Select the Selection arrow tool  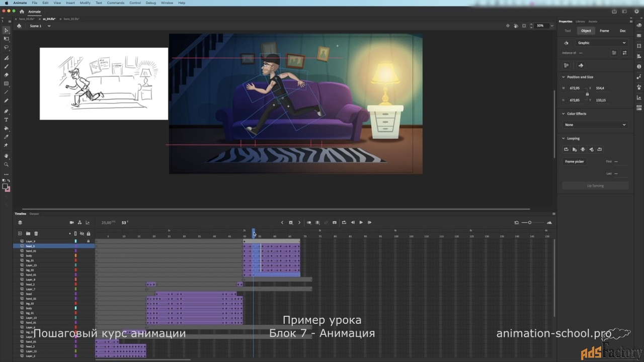pyautogui.click(x=7, y=31)
